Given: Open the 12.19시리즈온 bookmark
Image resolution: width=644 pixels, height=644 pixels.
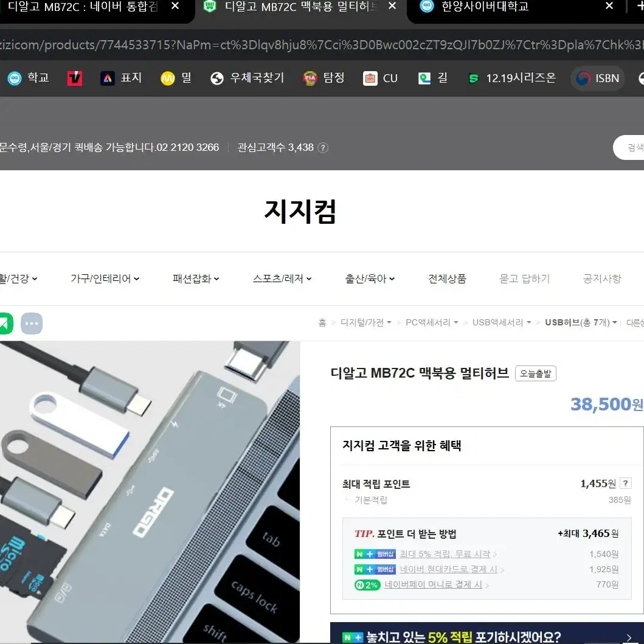Looking at the screenshot, I should click(512, 78).
